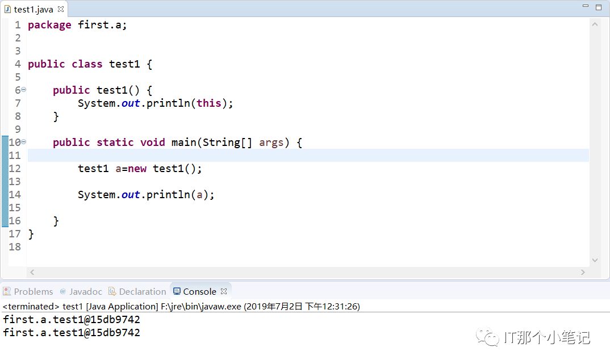Select the Console tab

point(199,291)
